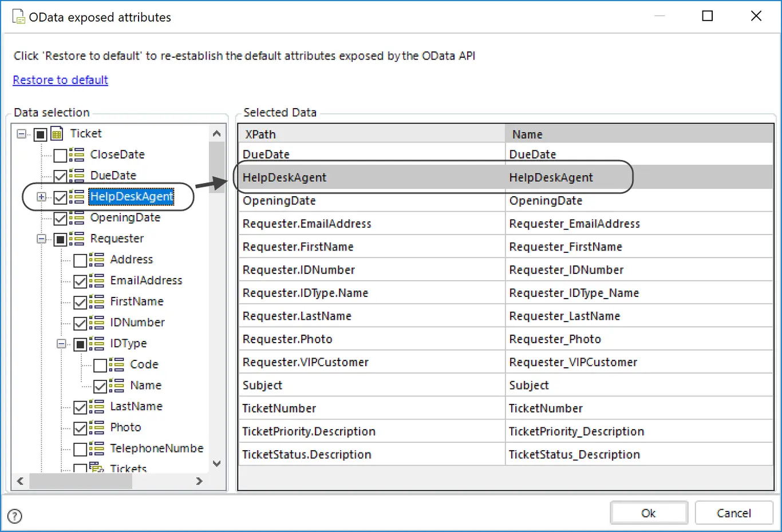Viewport: 782px width, 532px height.
Task: Click the attribute icon beside IDNumber
Action: pyautogui.click(x=97, y=323)
